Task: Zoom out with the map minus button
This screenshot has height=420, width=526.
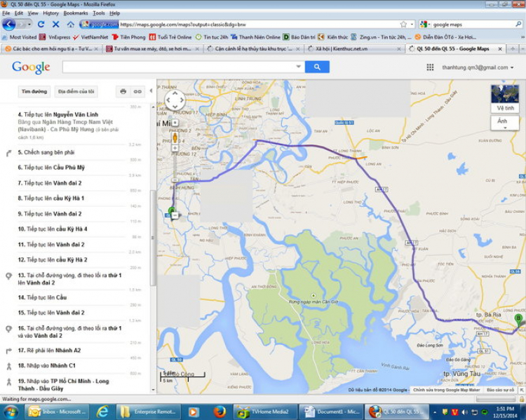Action: (x=175, y=215)
